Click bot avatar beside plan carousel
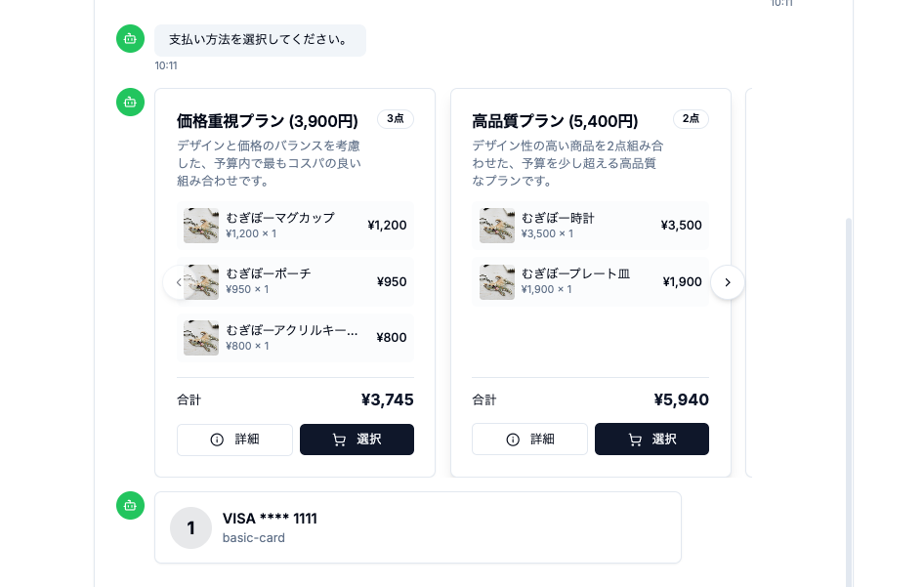 [130, 102]
